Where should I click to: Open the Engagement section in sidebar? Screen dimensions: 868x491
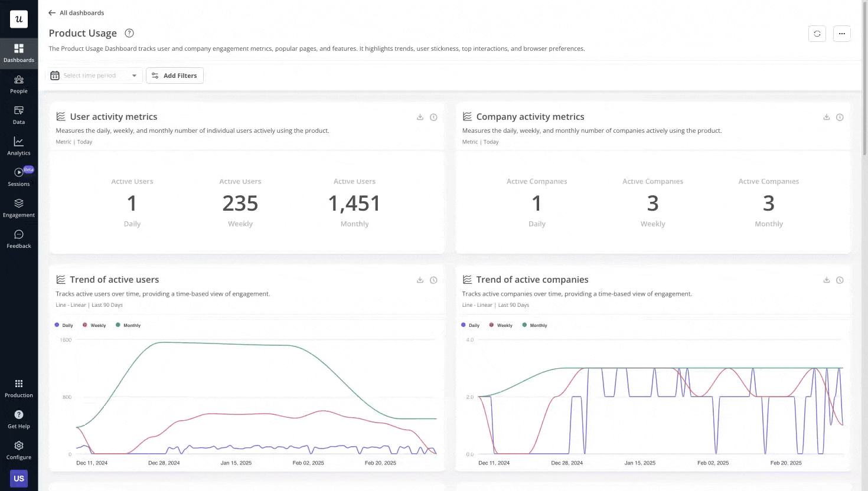[18, 207]
